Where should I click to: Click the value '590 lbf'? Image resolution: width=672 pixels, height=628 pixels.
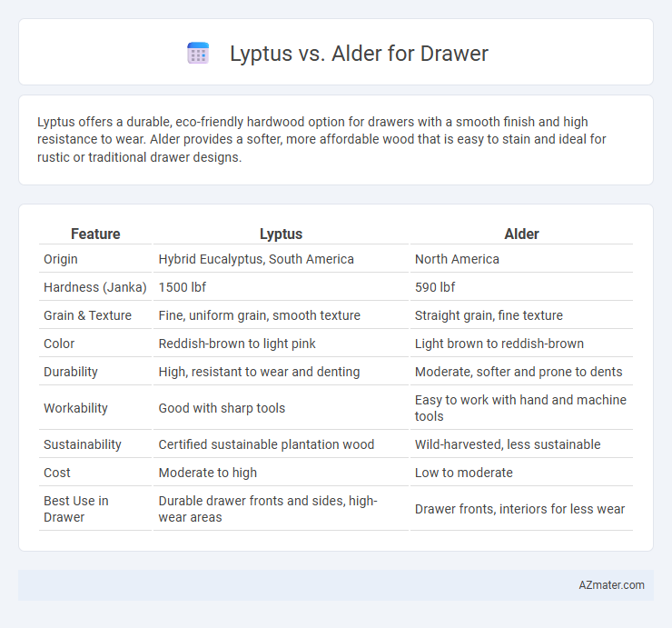435,287
